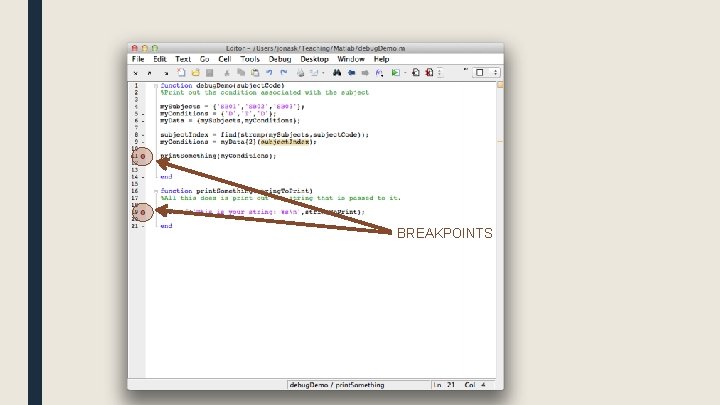Toggle the breakpoint dot on line 11
720x405 pixels.
(143, 157)
